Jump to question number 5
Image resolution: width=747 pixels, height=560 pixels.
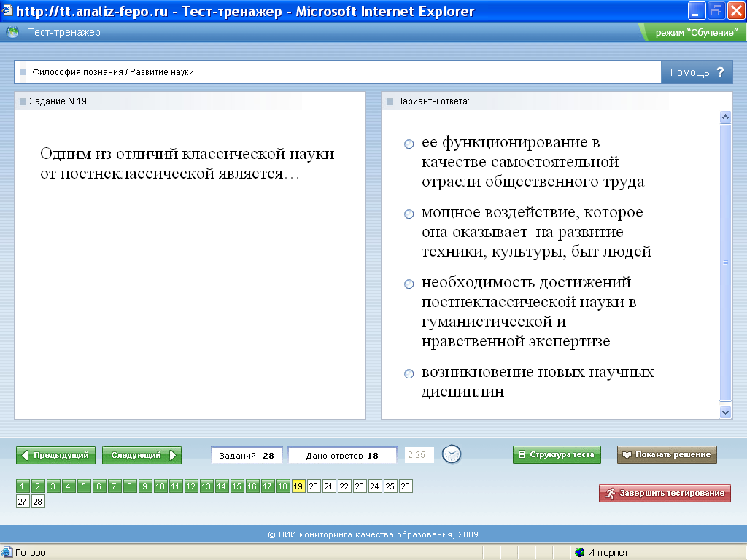tap(83, 486)
